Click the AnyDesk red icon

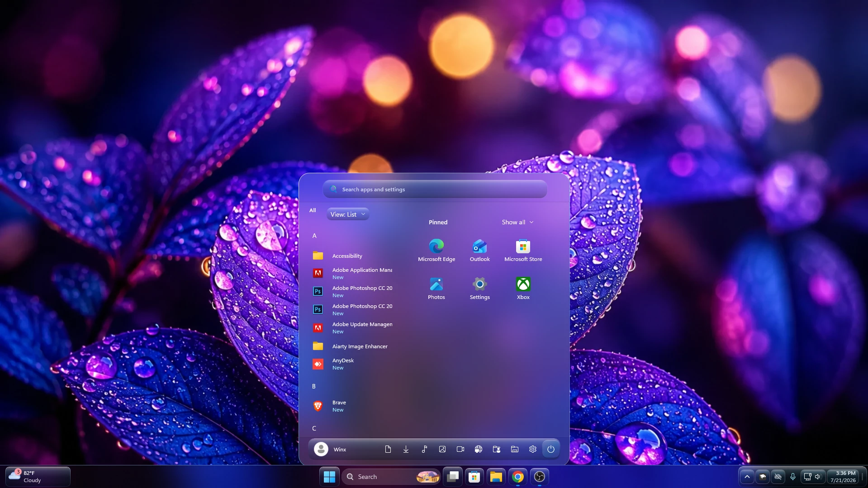click(x=318, y=364)
